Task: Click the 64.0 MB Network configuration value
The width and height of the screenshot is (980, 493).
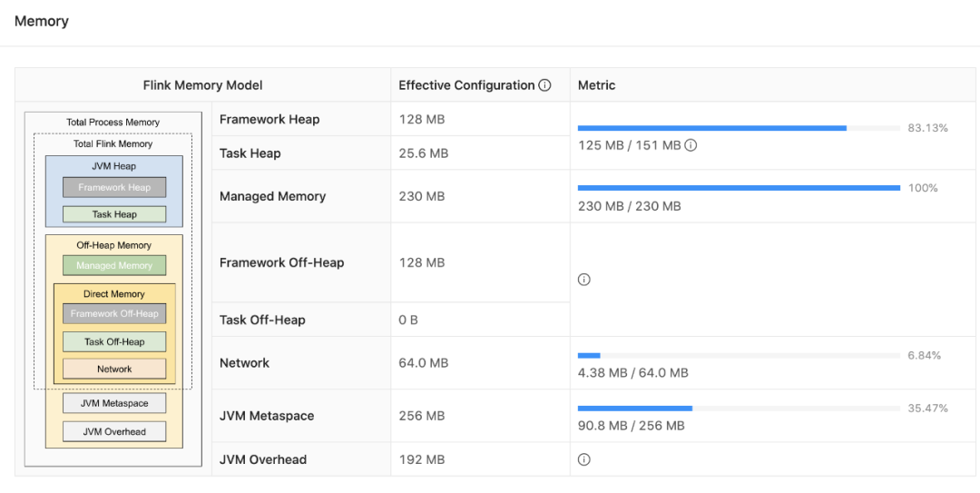Action: 423,363
